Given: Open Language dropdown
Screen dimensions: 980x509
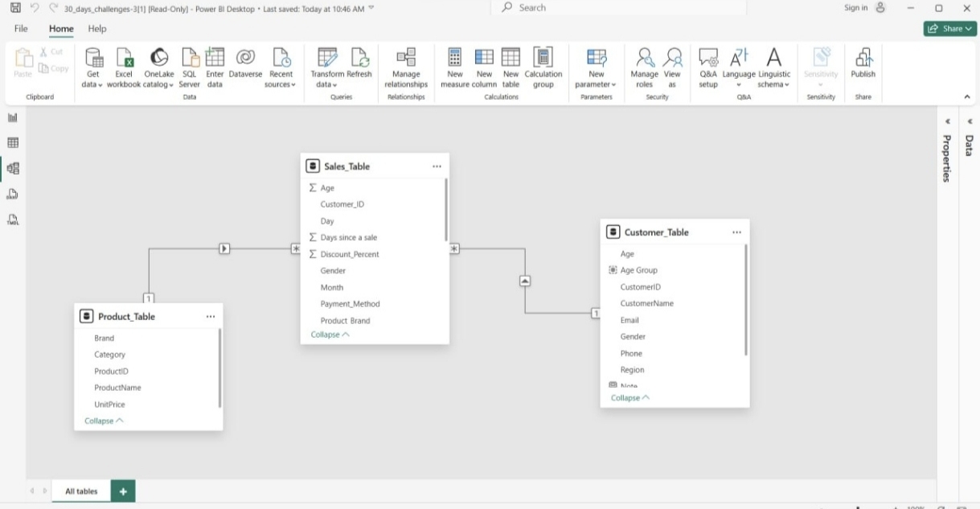Looking at the screenshot, I should click(x=739, y=68).
